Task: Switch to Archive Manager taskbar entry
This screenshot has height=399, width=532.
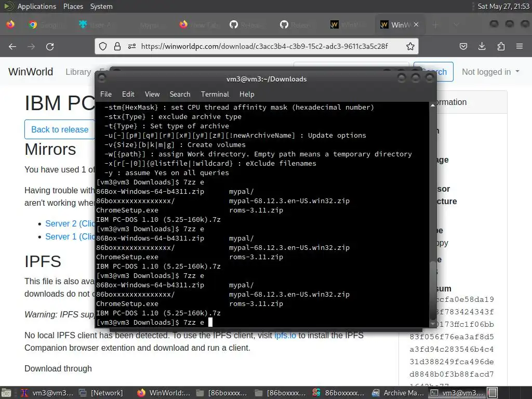Action: click(397, 393)
